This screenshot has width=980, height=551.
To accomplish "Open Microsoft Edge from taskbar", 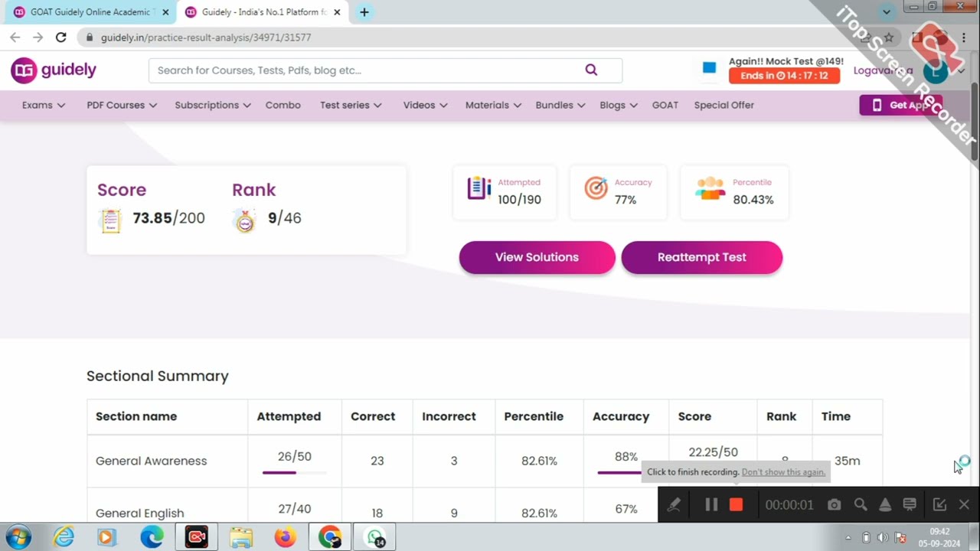I will click(x=152, y=537).
